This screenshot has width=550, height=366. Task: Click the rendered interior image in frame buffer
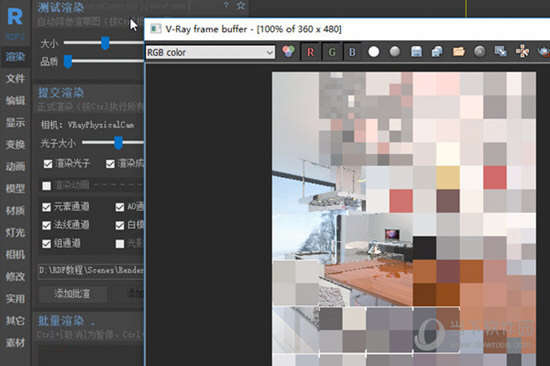[x=404, y=219]
